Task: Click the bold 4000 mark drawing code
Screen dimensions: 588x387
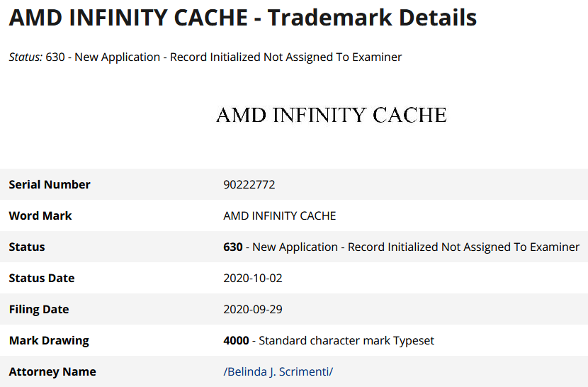Action: click(x=236, y=340)
